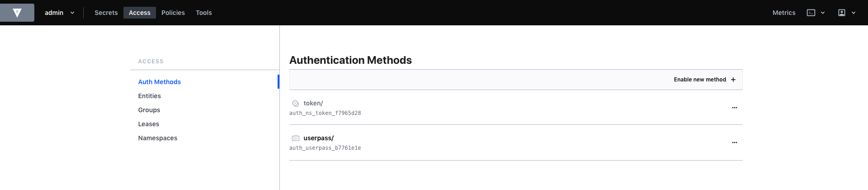Expand the chevron next to user icon

pyautogui.click(x=854, y=13)
